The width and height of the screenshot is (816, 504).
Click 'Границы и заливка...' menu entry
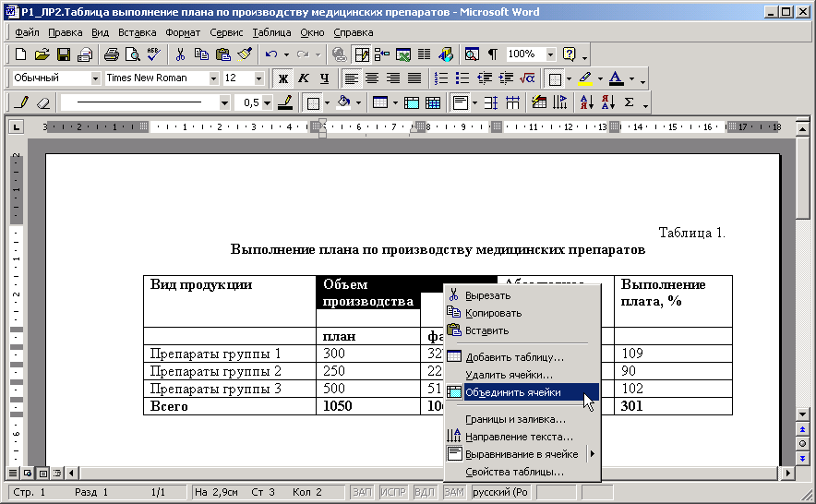click(x=515, y=419)
